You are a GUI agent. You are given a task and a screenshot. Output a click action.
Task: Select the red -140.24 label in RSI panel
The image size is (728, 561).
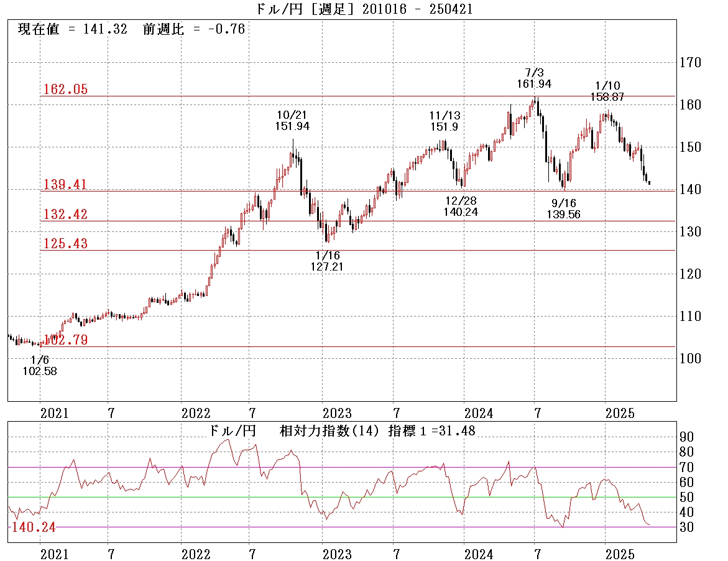click(x=32, y=527)
